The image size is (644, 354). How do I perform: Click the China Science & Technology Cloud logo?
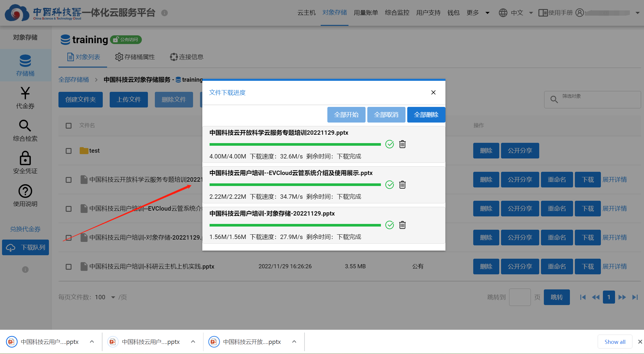tap(43, 13)
